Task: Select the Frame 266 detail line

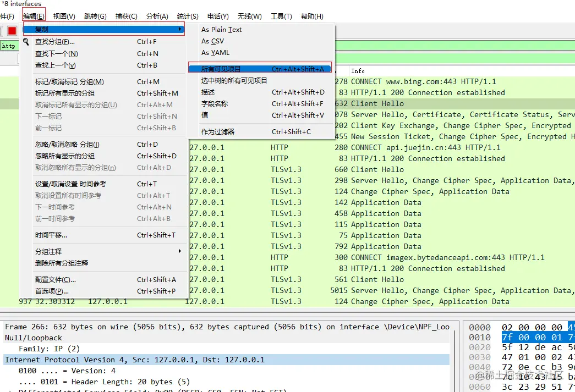Action: click(x=227, y=327)
